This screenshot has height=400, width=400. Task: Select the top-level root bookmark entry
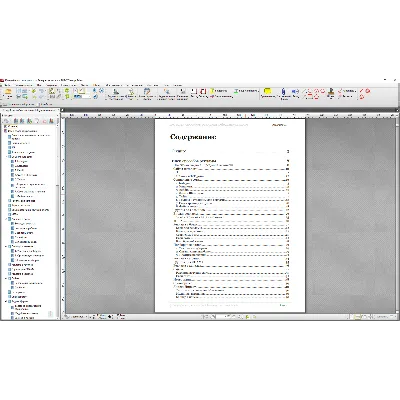tap(13, 127)
